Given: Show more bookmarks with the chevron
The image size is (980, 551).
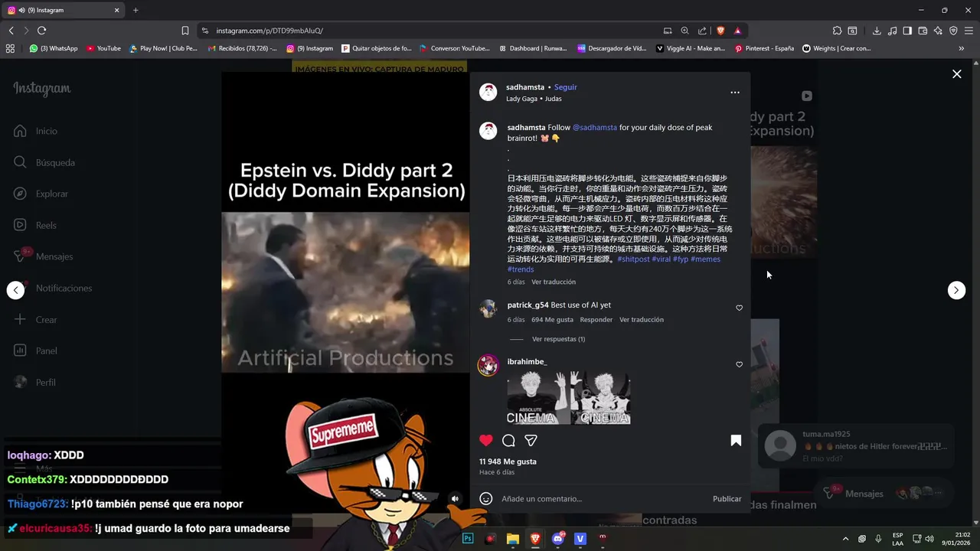Looking at the screenshot, I should (x=962, y=48).
